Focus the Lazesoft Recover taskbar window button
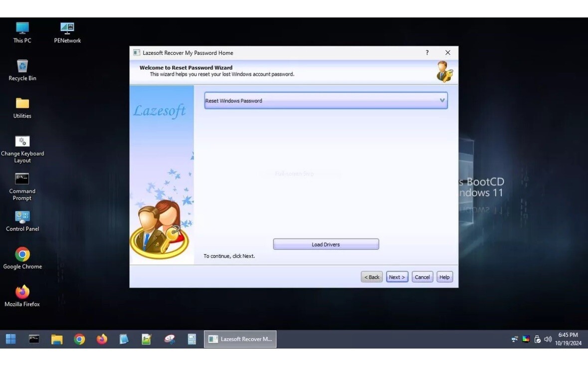The width and height of the screenshot is (588, 369). (x=240, y=339)
